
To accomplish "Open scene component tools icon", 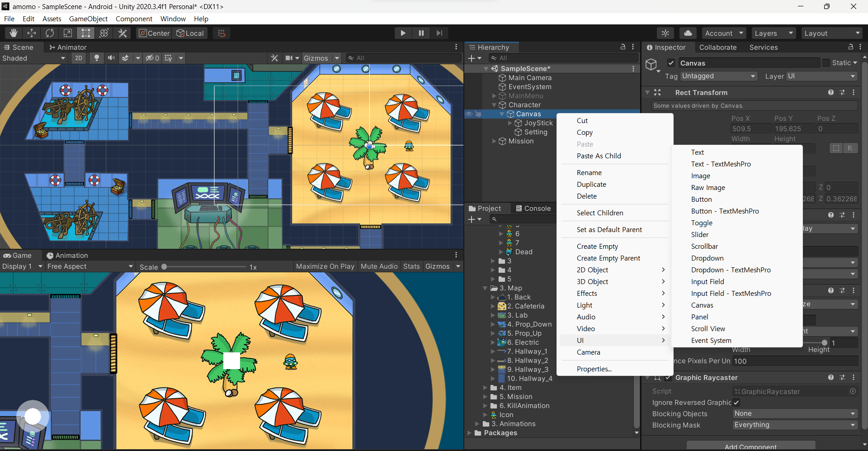I will tap(274, 58).
